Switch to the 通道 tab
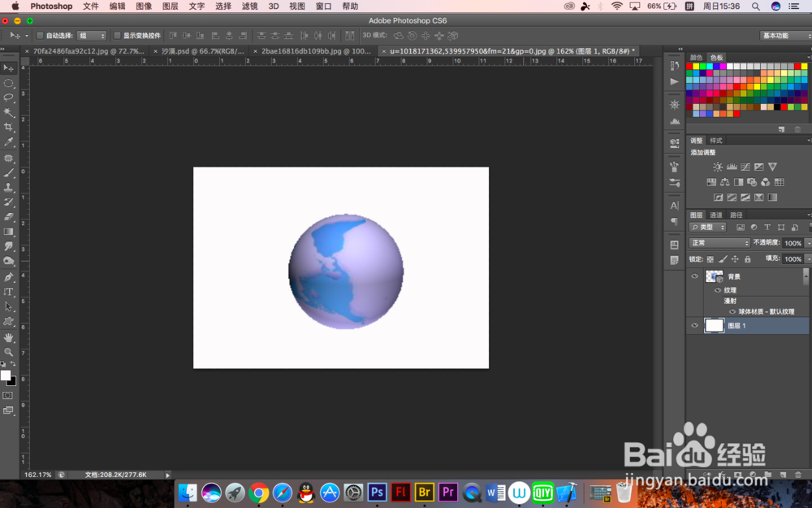Viewport: 812px width, 508px height. tap(716, 215)
